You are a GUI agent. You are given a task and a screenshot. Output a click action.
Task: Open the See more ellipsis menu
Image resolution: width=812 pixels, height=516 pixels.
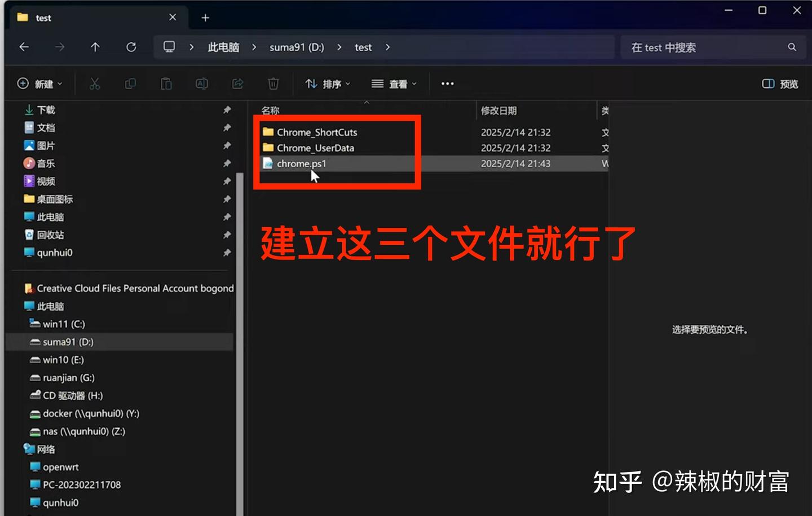(x=448, y=84)
